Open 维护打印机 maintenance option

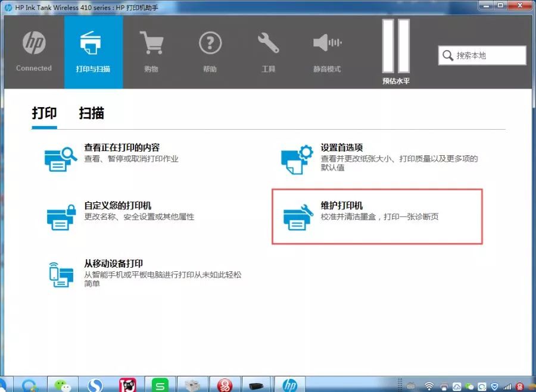(x=341, y=206)
